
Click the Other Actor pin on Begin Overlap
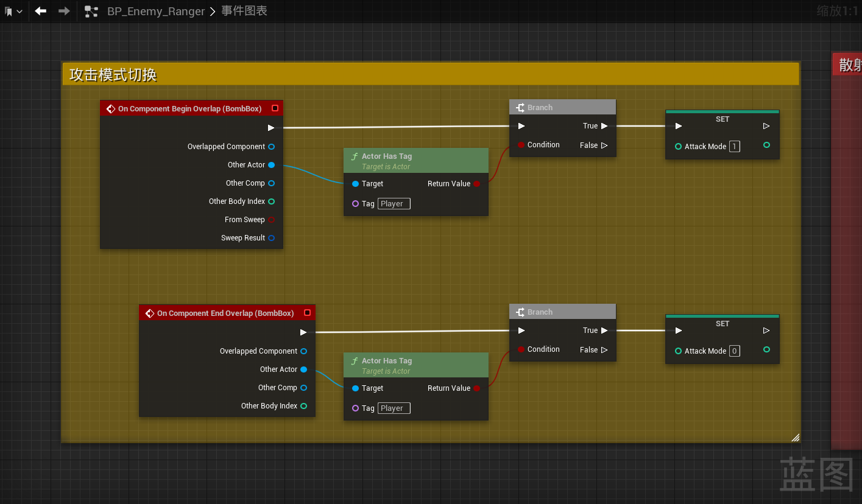(x=271, y=165)
